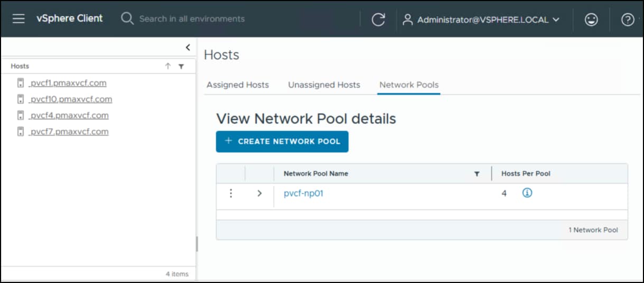Open the actions menu for pvcf-np01

coord(230,194)
